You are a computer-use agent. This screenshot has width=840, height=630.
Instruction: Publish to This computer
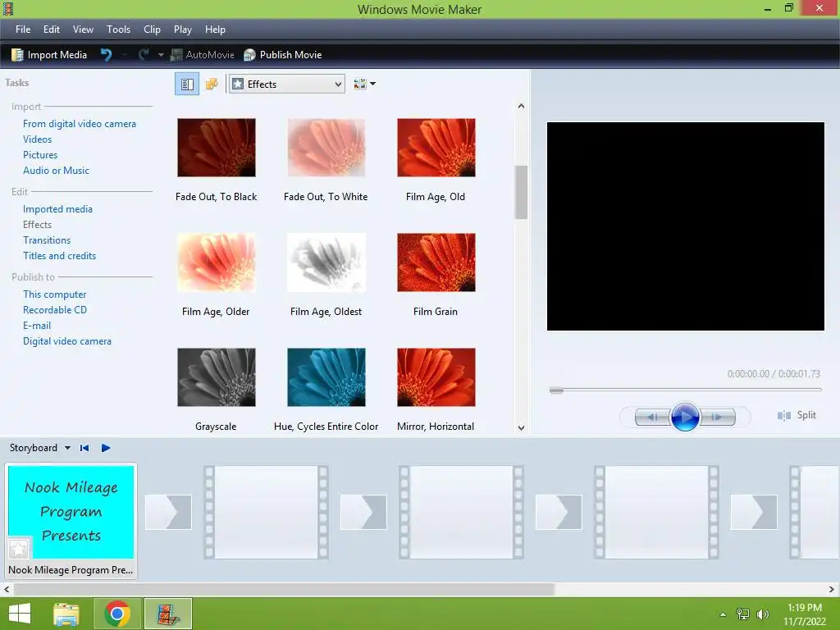[54, 294]
